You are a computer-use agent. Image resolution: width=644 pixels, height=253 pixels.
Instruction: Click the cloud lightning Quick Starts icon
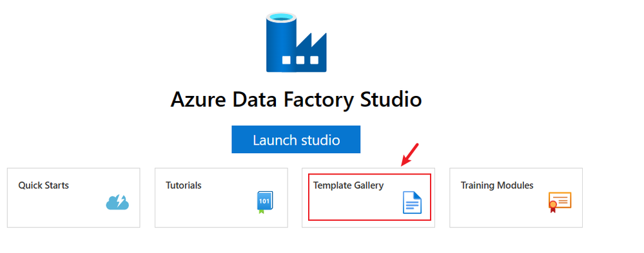click(117, 201)
